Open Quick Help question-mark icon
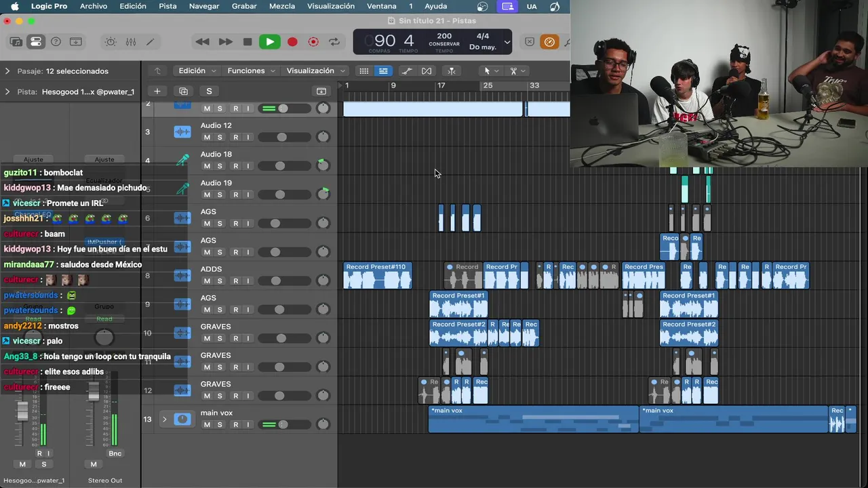Image resolution: width=868 pixels, height=488 pixels. (56, 42)
